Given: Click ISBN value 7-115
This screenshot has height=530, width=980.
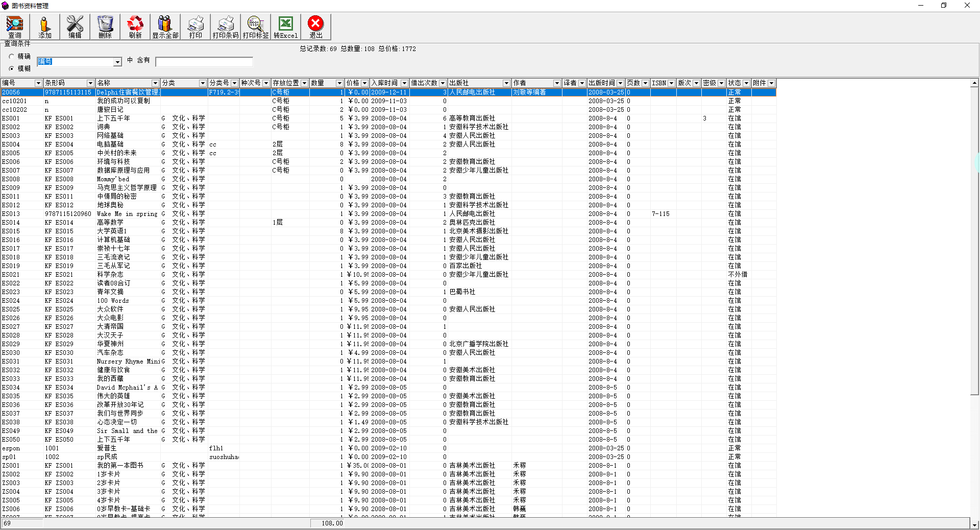Looking at the screenshot, I should 660,214.
